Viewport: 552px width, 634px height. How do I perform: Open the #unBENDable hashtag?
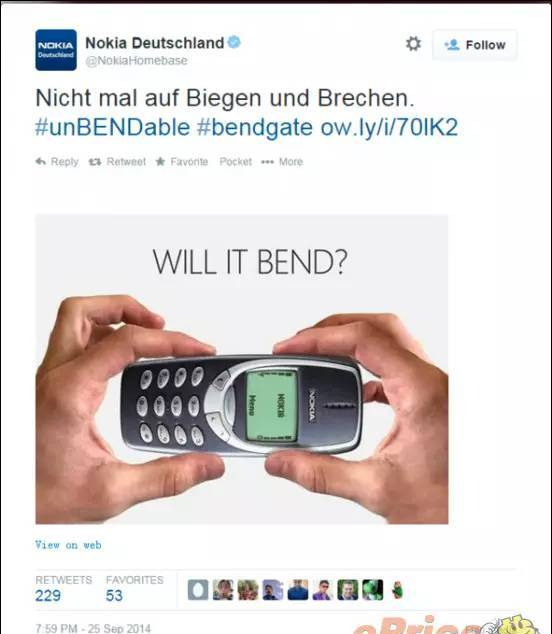(112, 127)
